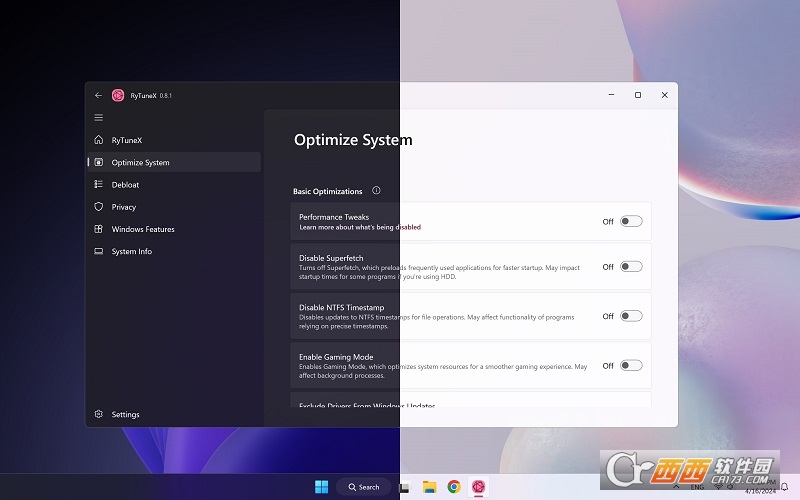The width and height of the screenshot is (800, 500).
Task: Collapse the hamburger navigation menu
Action: 98,118
